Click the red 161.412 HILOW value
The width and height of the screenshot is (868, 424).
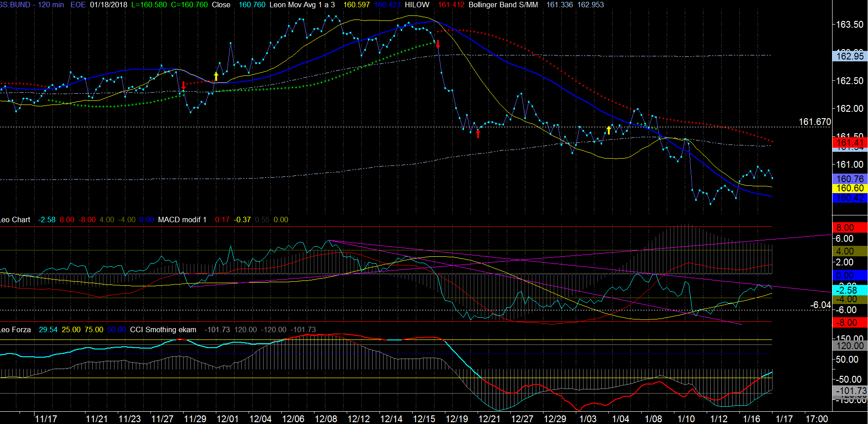pos(451,5)
